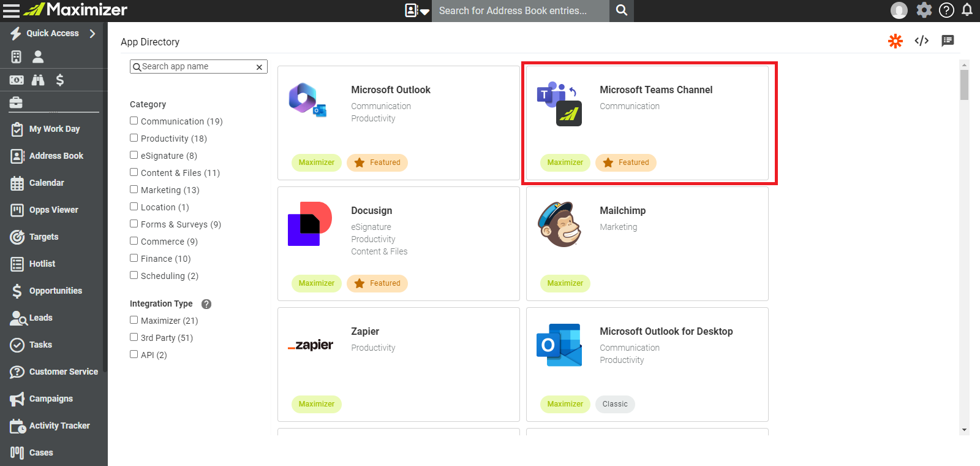
Task: Open the Docusign app card
Action: coord(399,244)
